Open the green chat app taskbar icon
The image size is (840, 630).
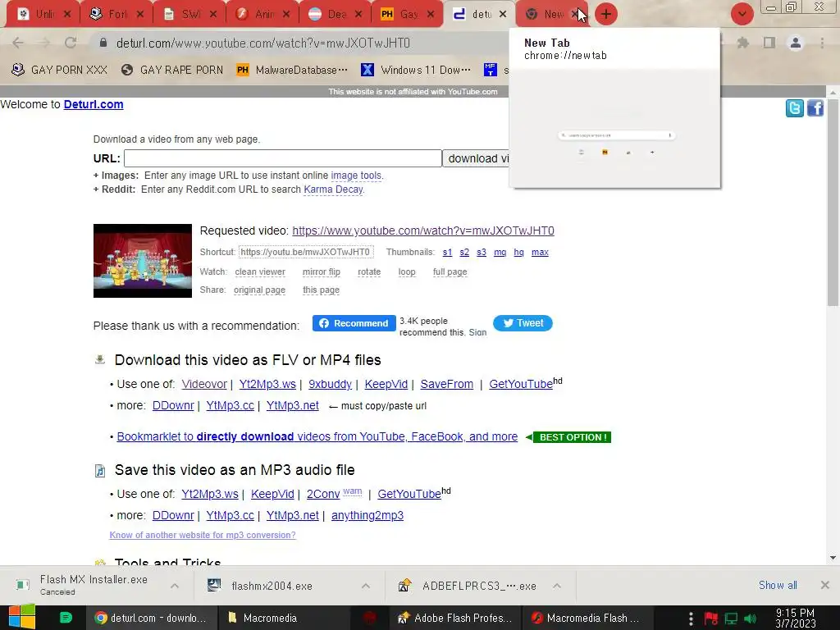tap(66, 618)
